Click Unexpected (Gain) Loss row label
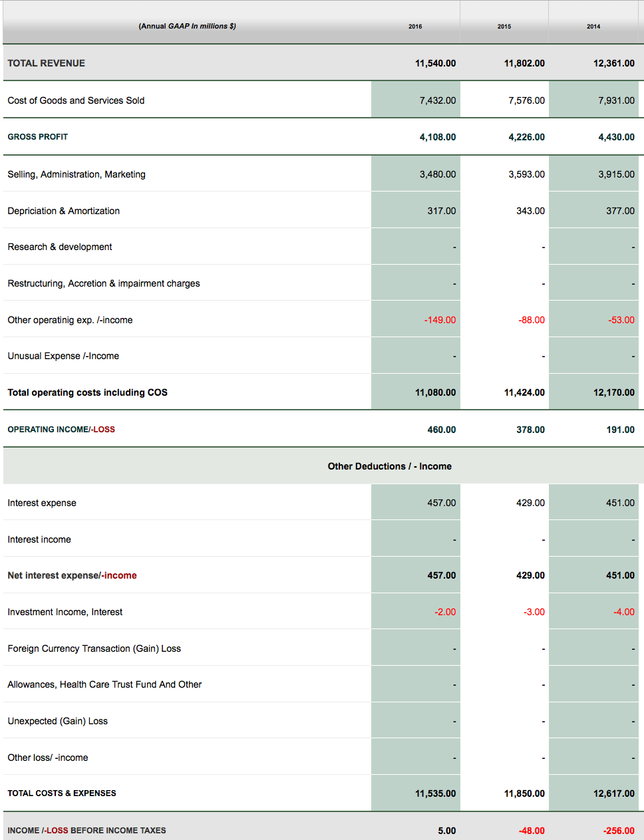 click(x=57, y=721)
